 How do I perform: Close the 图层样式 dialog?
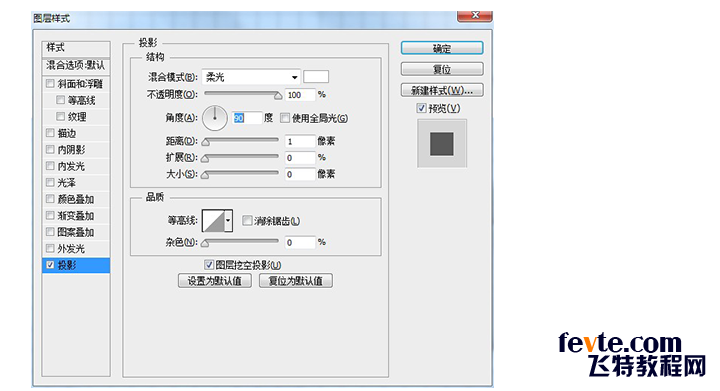[x=475, y=16]
